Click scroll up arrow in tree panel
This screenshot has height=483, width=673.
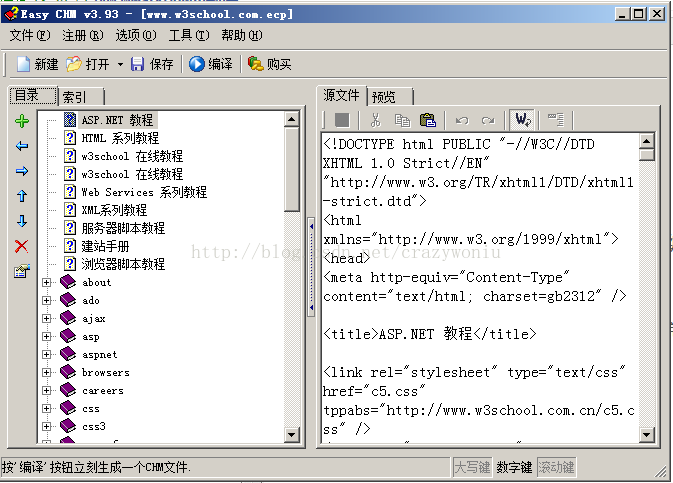tap(292, 119)
